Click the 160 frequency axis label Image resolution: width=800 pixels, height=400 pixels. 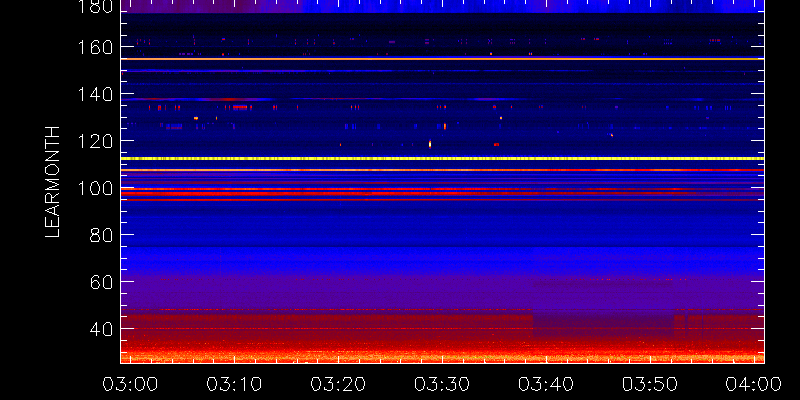[95, 47]
